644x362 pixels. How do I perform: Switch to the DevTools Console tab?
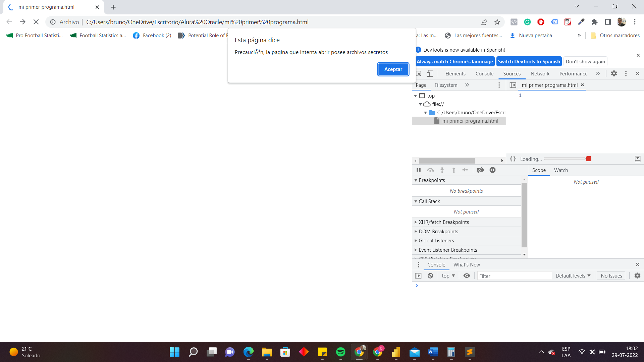tap(484, 74)
